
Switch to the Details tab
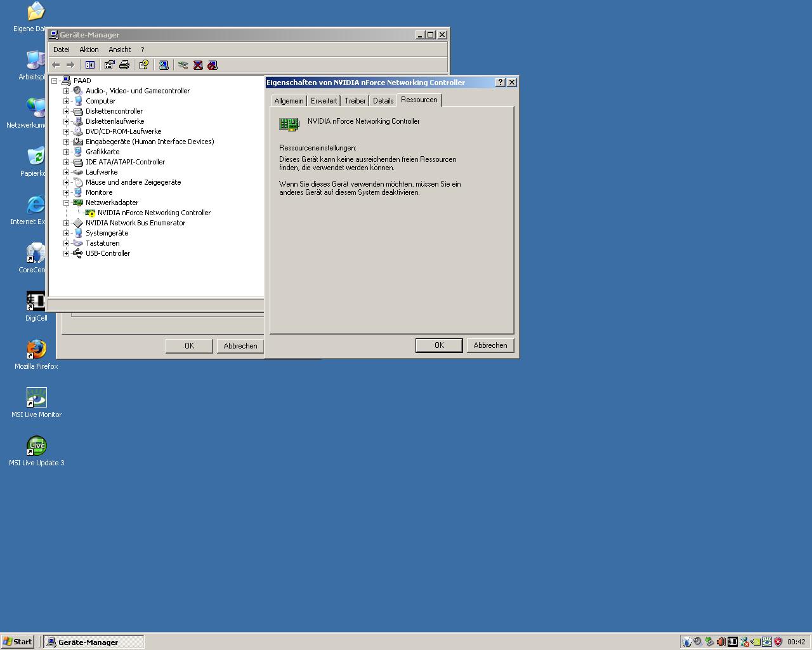point(383,101)
